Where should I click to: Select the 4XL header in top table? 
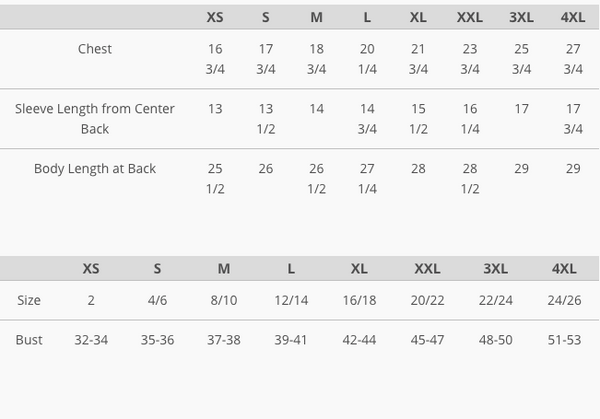coord(573,17)
